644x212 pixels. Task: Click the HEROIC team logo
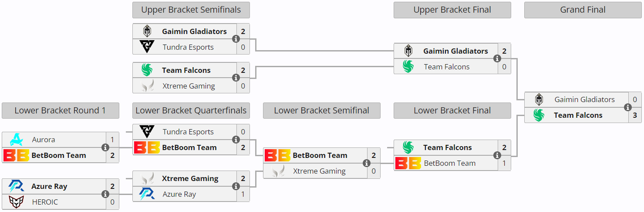pos(17,202)
